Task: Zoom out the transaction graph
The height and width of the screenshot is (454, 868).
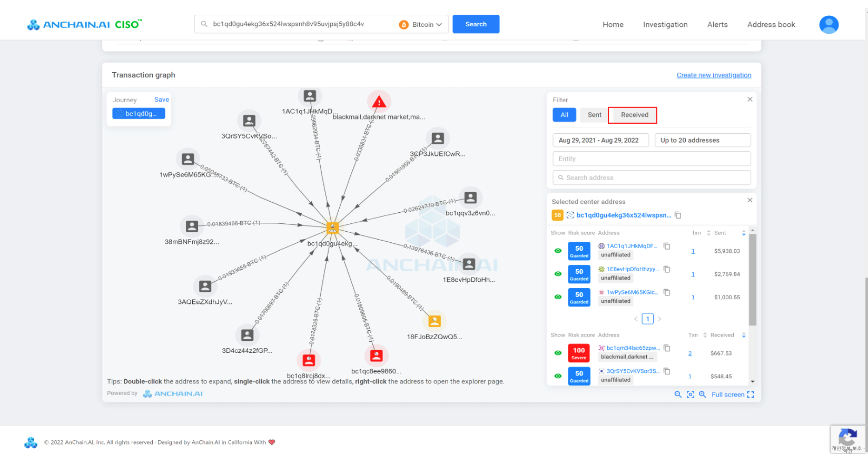Action: pos(678,394)
